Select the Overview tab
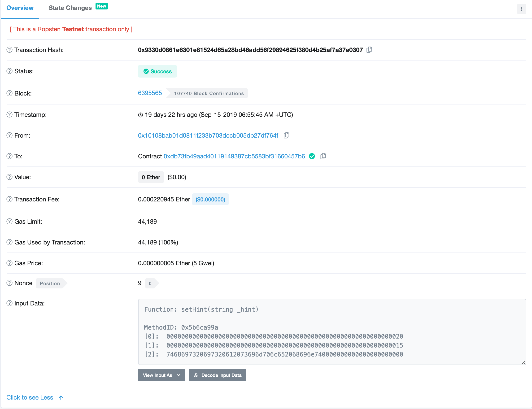The width and height of the screenshot is (532, 409). [x=20, y=8]
